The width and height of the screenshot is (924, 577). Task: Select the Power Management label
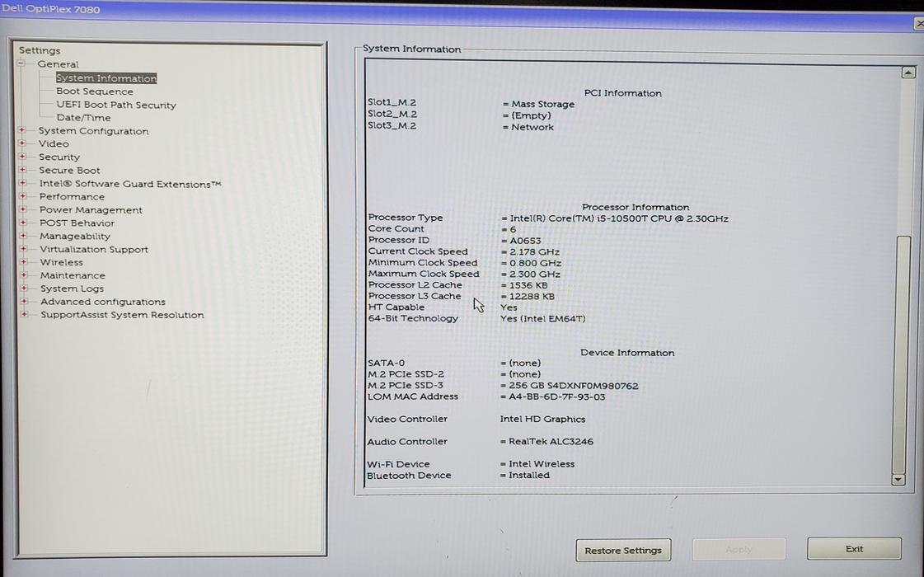click(x=91, y=210)
